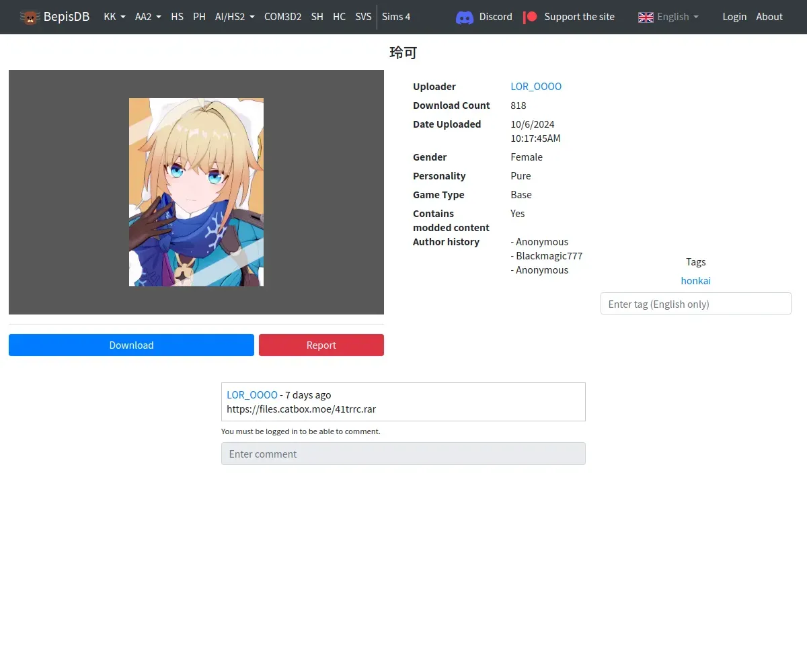Click the Personality value Pure
This screenshot has height=672, width=807.
click(521, 176)
